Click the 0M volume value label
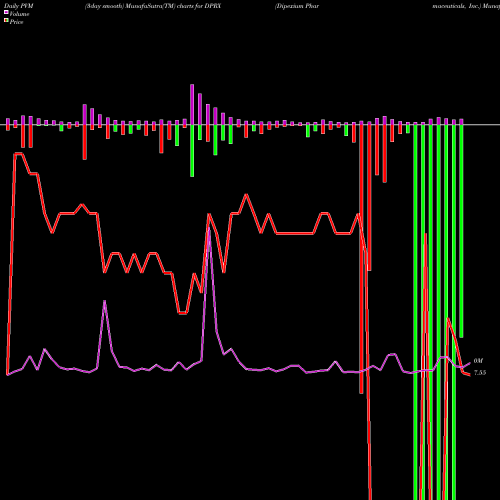Image resolution: width=500 pixels, height=500 pixels. point(478,361)
